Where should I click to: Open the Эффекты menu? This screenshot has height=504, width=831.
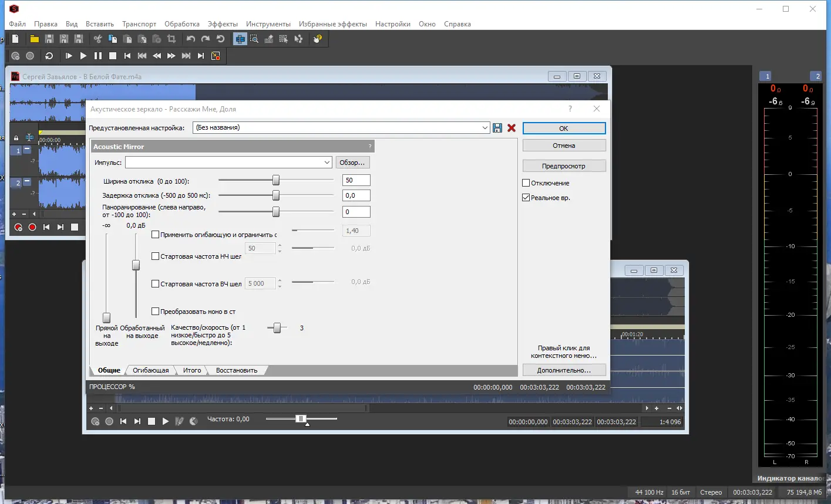(223, 24)
